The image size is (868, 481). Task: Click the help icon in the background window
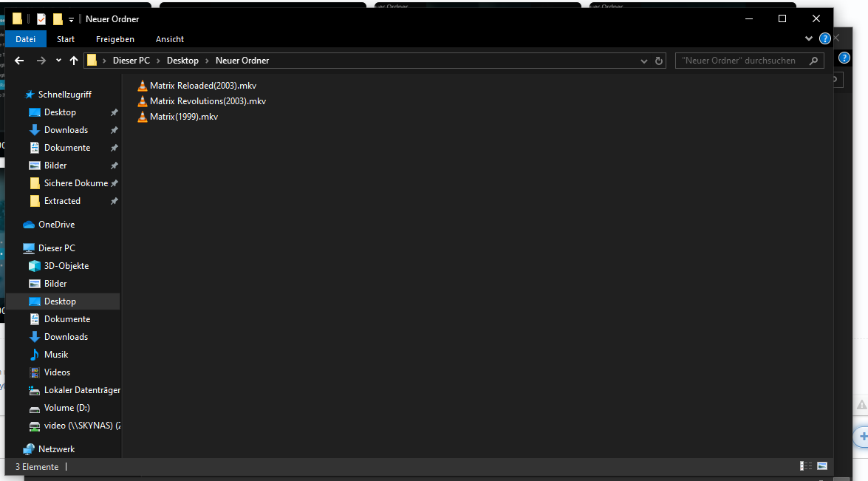click(844, 58)
